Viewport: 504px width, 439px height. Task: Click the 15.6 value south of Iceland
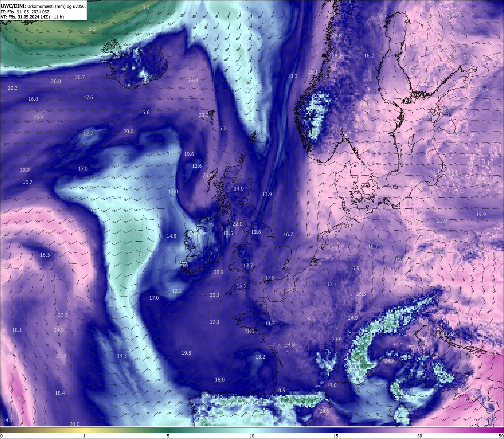tap(145, 112)
